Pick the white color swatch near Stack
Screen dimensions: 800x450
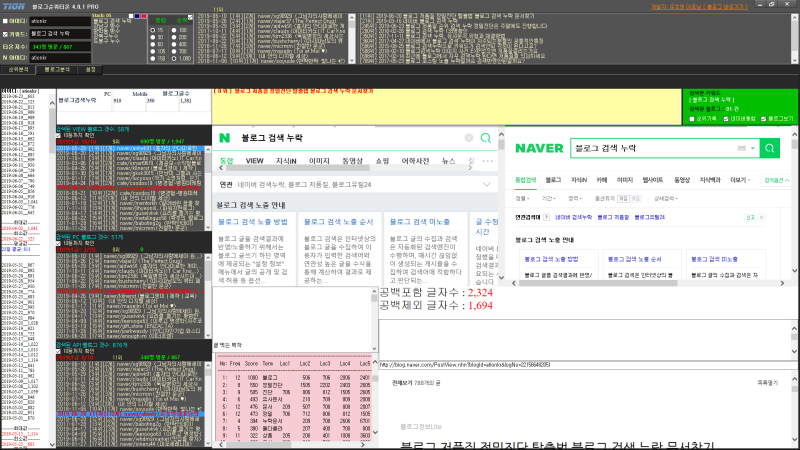[131, 16]
